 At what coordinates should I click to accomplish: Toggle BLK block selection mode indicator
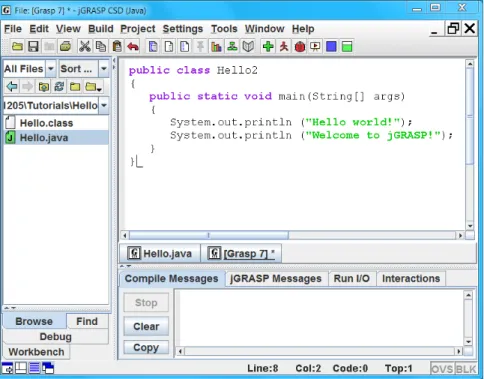[466, 369]
